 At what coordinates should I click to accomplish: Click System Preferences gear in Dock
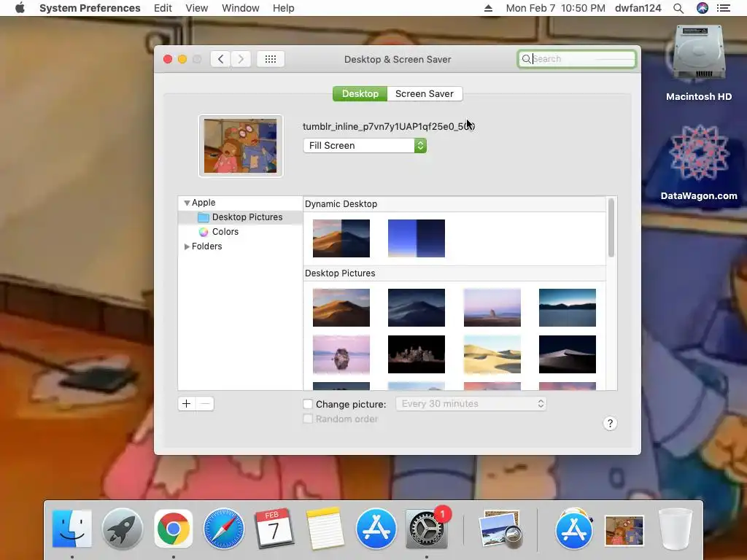pos(426,529)
